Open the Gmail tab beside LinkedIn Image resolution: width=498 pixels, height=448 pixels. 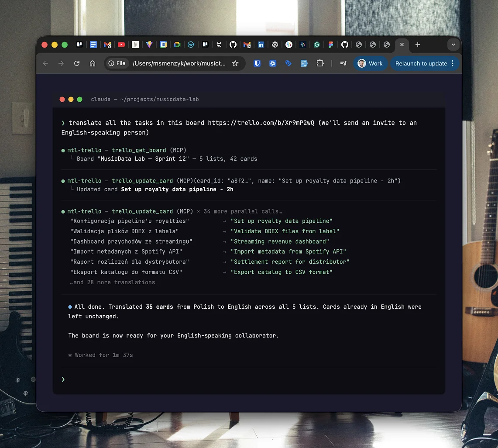pos(247,45)
